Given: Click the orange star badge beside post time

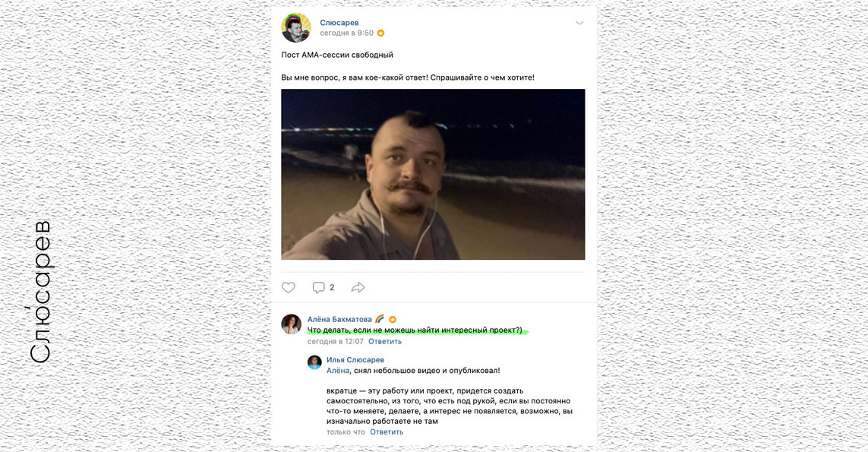Looking at the screenshot, I should coord(381,33).
